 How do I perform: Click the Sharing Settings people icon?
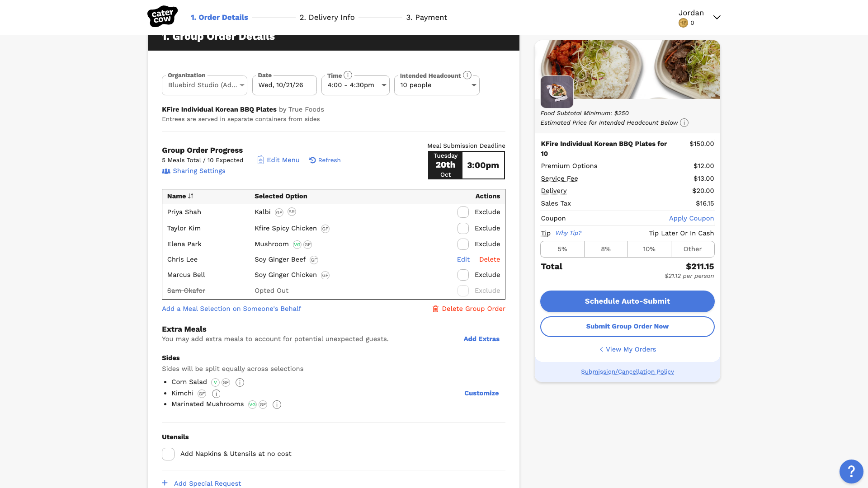[166, 171]
